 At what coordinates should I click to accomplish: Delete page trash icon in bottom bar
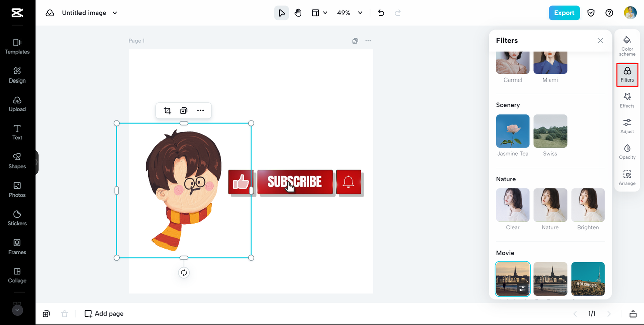(64, 314)
